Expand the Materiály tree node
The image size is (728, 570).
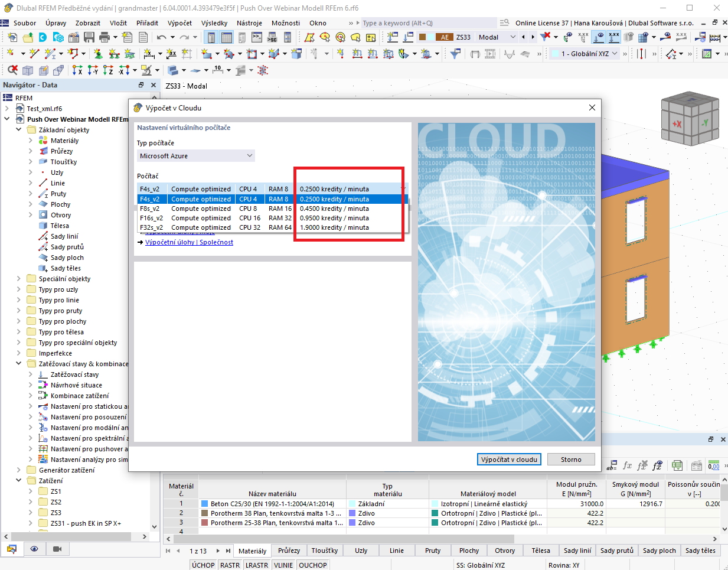[31, 141]
